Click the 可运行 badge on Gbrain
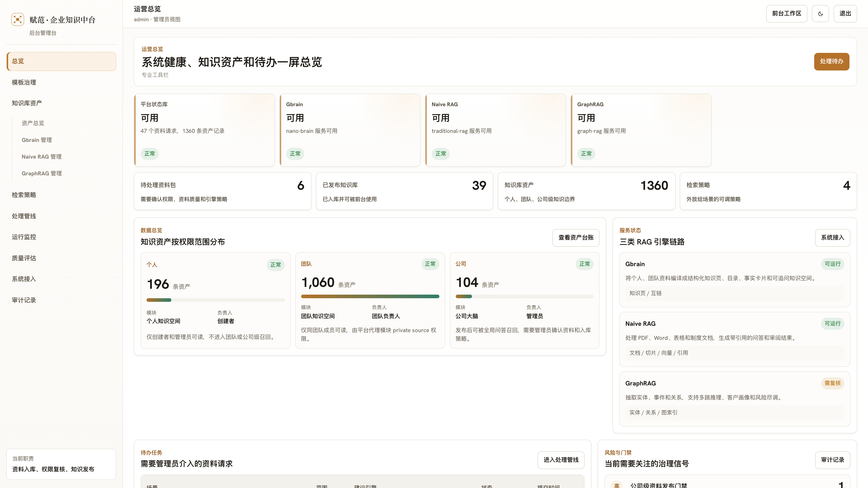Viewport: 868px width, 488px height. [x=832, y=264]
